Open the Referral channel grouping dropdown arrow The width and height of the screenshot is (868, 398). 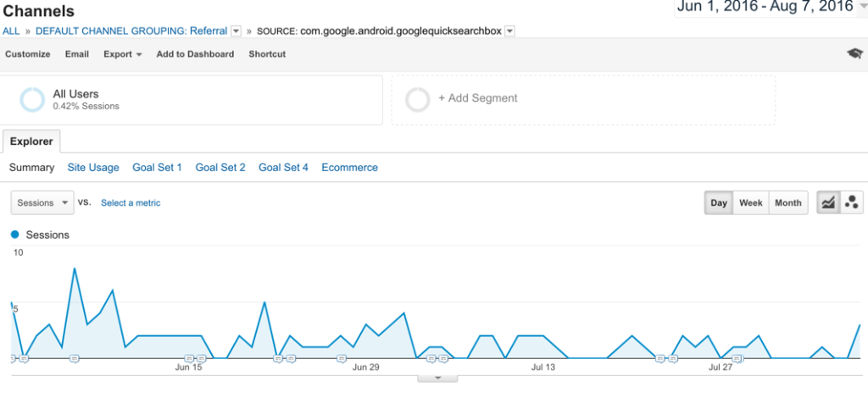coord(235,31)
